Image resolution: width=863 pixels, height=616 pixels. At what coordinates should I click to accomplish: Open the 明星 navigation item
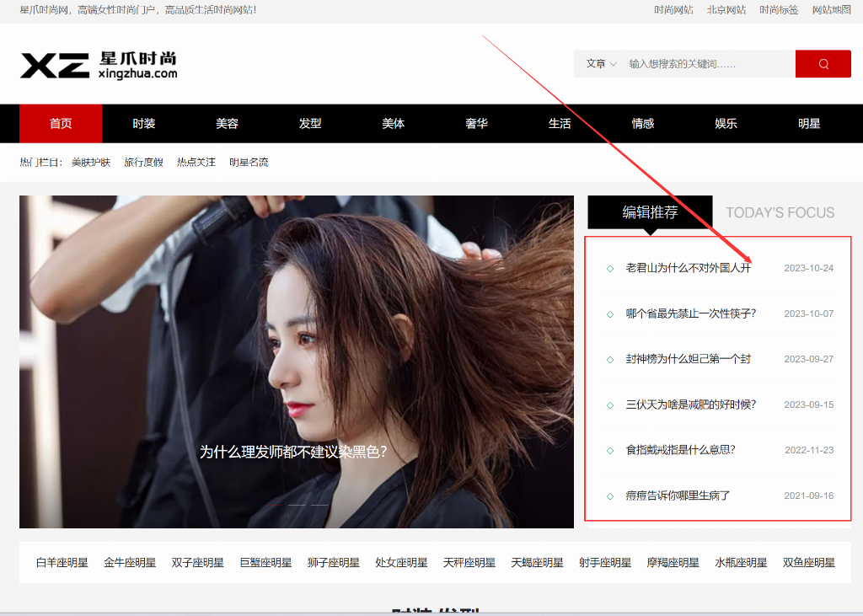pos(808,123)
